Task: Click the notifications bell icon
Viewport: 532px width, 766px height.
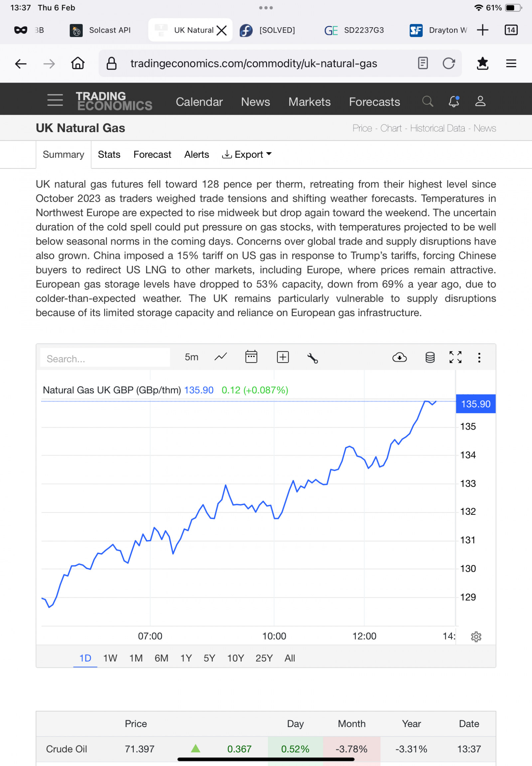Action: click(x=454, y=101)
